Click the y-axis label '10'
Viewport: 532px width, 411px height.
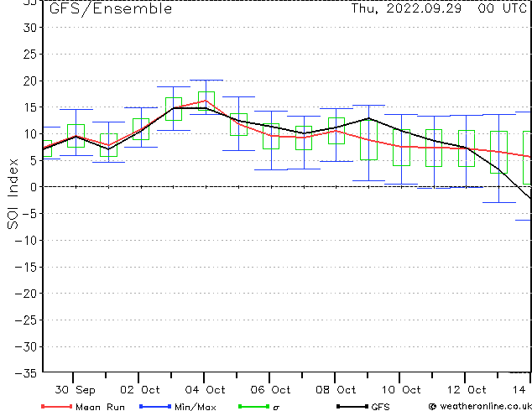[30, 134]
